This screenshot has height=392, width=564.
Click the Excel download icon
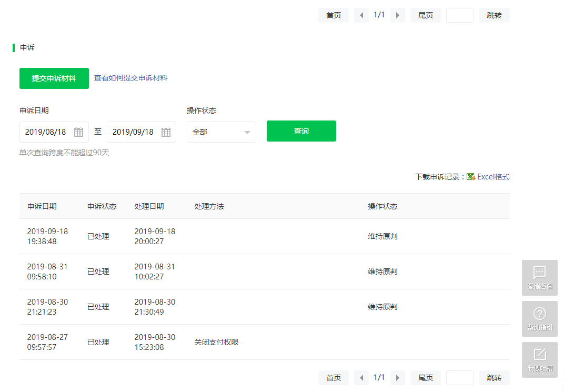pyautogui.click(x=471, y=177)
